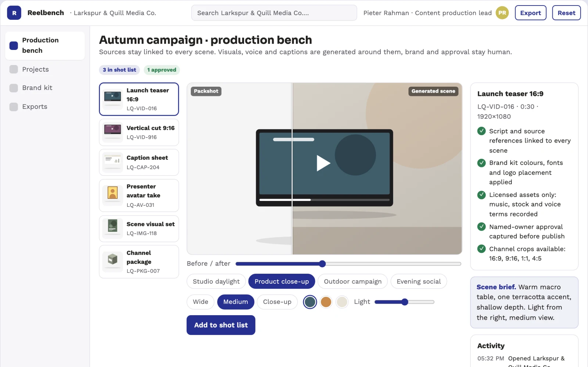
Task: Choose the Outdoor campaign preset
Action: [x=352, y=281]
